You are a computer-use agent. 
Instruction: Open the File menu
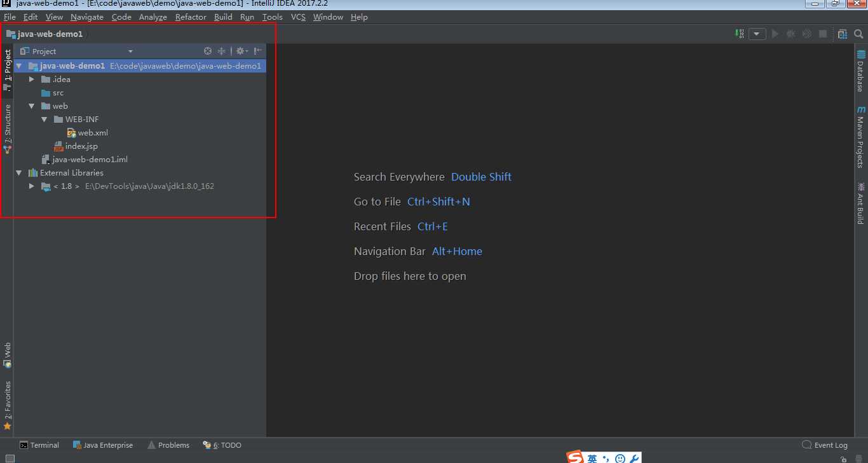click(x=10, y=17)
